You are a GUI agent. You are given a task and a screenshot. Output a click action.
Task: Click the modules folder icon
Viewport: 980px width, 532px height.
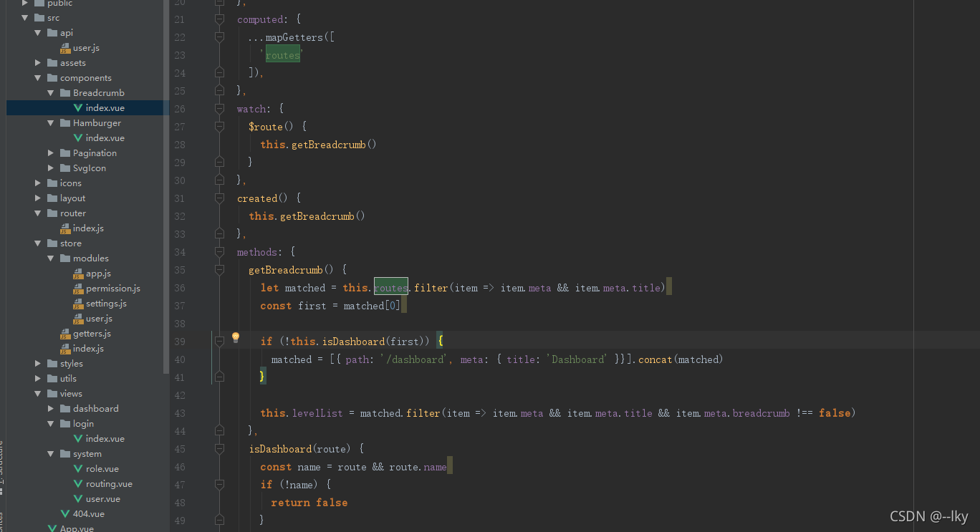tap(65, 258)
